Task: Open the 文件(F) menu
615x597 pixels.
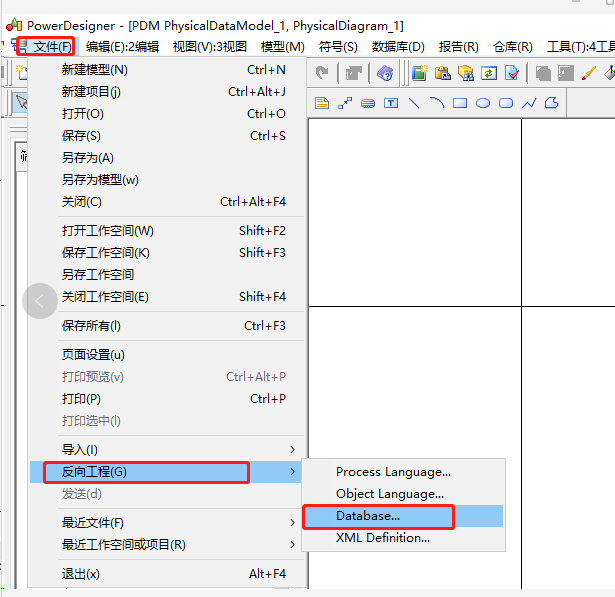Action: pos(53,47)
